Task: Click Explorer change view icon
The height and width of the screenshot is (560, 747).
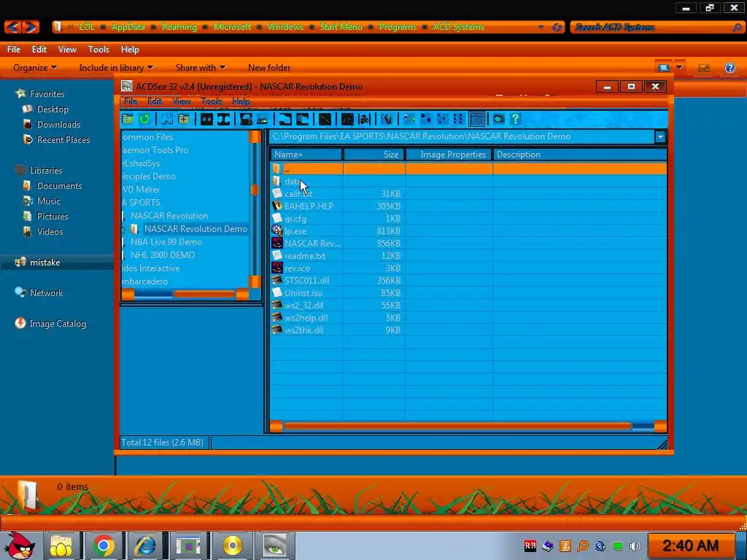Action: (x=663, y=68)
